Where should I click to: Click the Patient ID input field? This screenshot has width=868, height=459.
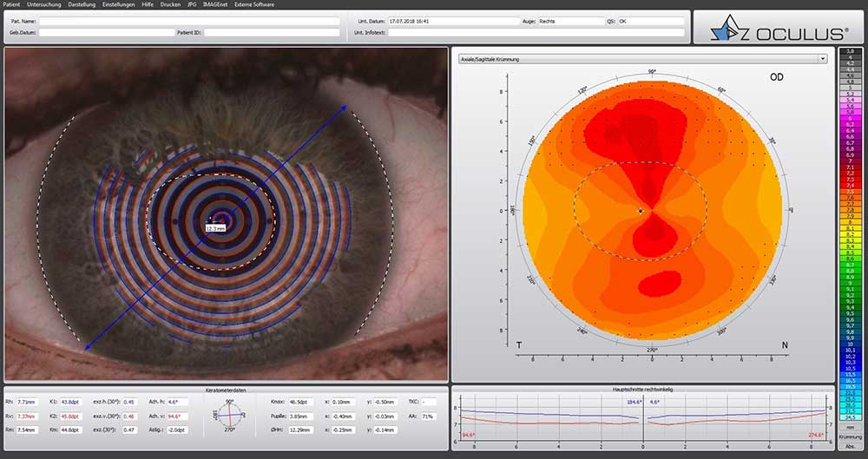point(272,33)
